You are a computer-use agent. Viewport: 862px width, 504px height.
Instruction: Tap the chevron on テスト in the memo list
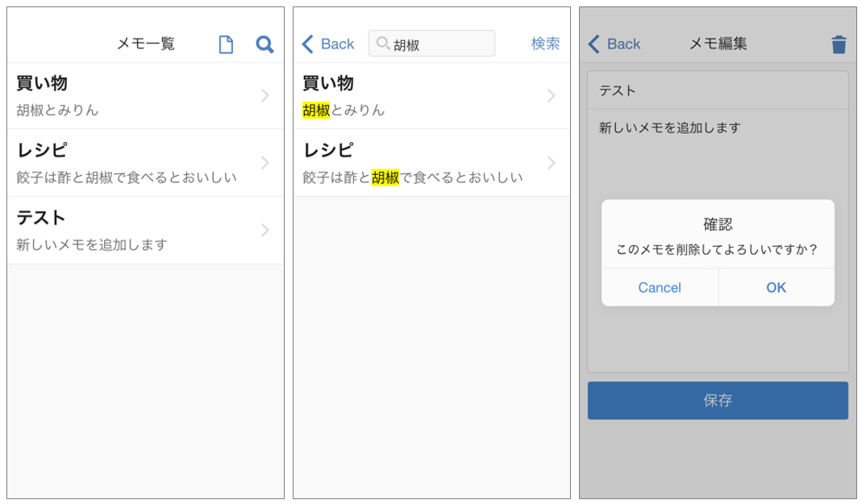(x=265, y=231)
